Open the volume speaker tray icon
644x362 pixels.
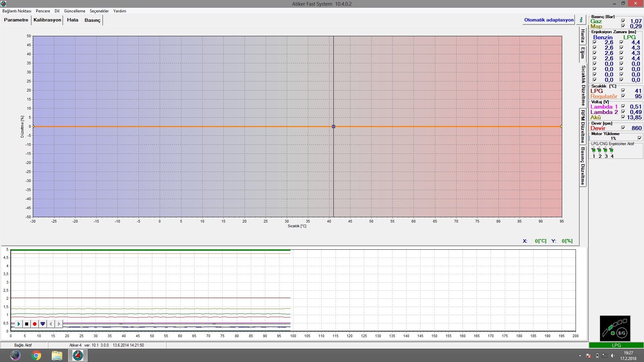(613, 356)
